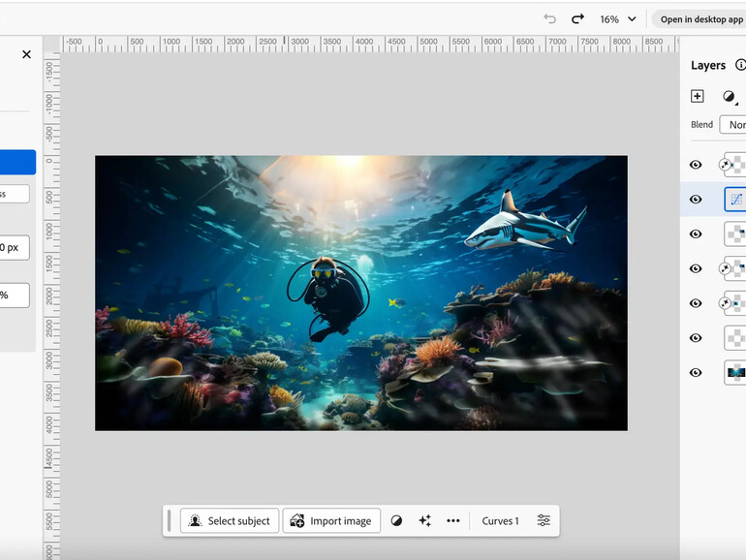
Task: Click the generative sparkle icon in contextual bar
Action: pyautogui.click(x=425, y=521)
